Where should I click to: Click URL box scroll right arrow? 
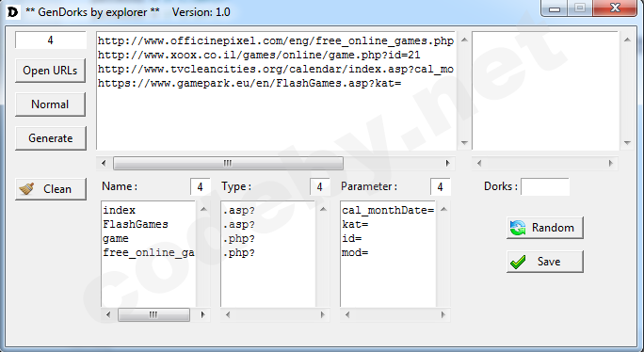coord(447,163)
